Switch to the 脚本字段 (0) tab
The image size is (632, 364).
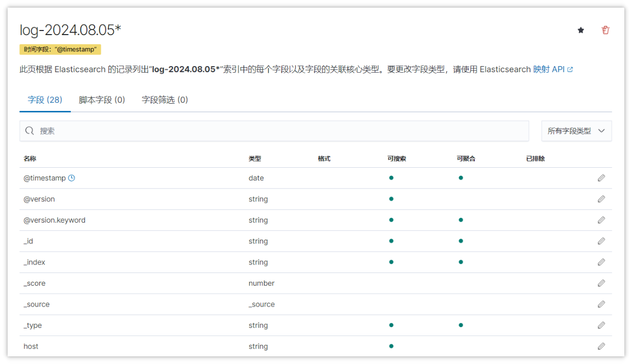(x=102, y=100)
